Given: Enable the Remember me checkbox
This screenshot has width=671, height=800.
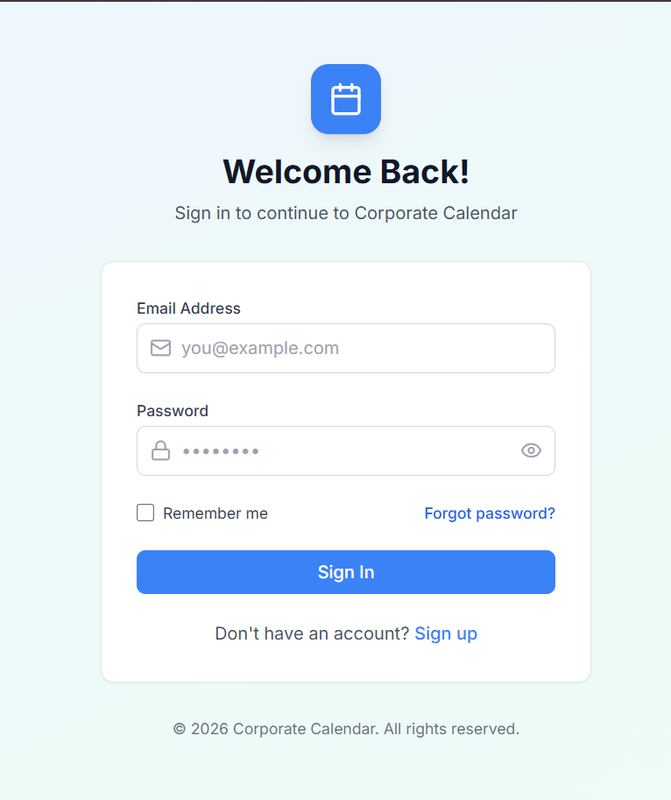Looking at the screenshot, I should click(146, 513).
